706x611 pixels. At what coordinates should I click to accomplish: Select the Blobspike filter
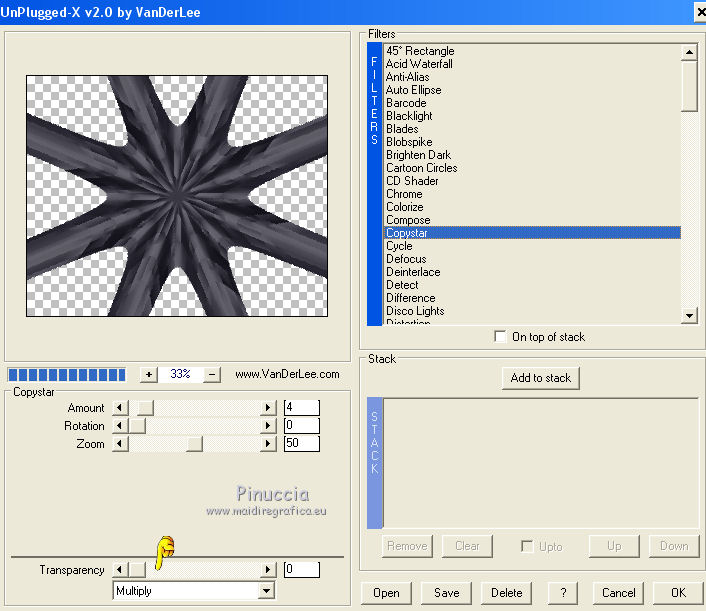532,142
